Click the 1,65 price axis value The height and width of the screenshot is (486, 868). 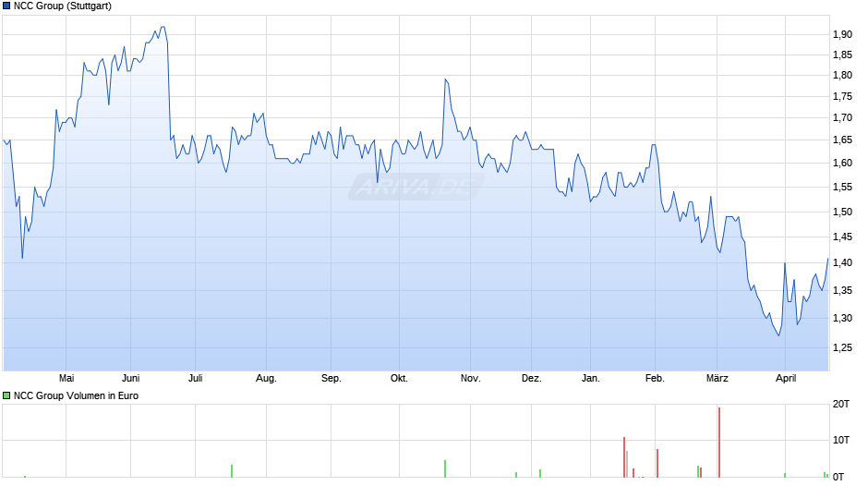tap(842, 140)
